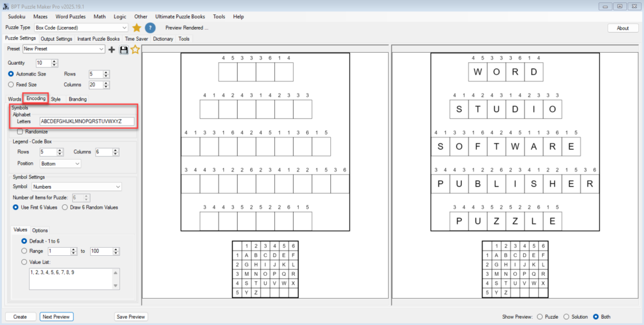The image size is (644, 325).
Task: Click the Create button
Action: 19,317
